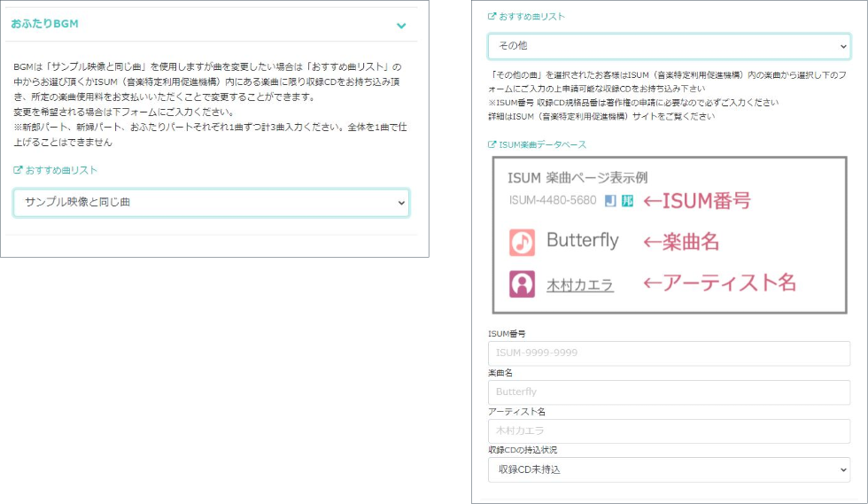Expand the その他 song selection dropdown
This screenshot has height=504, width=868.
click(669, 46)
